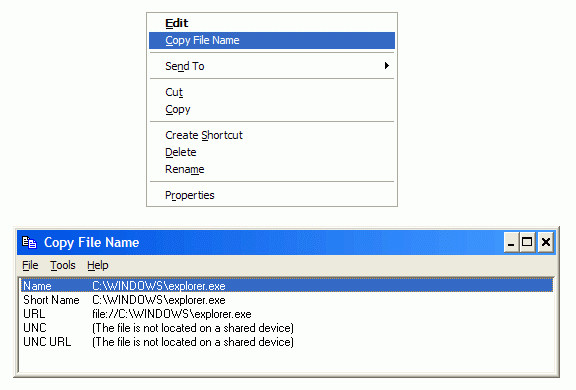Screen dimensions: 576x390
Task: Minimize the Copy File Name window
Action: [x=511, y=242]
